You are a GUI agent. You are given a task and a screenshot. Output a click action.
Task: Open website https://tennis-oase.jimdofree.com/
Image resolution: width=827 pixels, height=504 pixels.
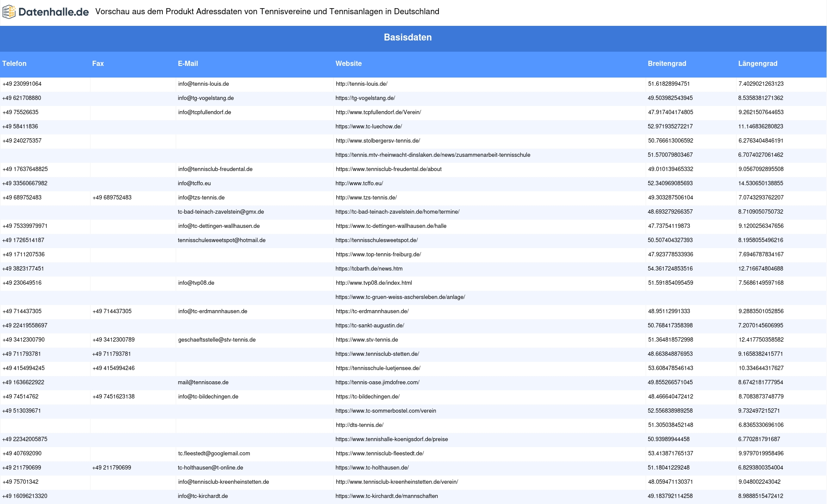point(377,383)
